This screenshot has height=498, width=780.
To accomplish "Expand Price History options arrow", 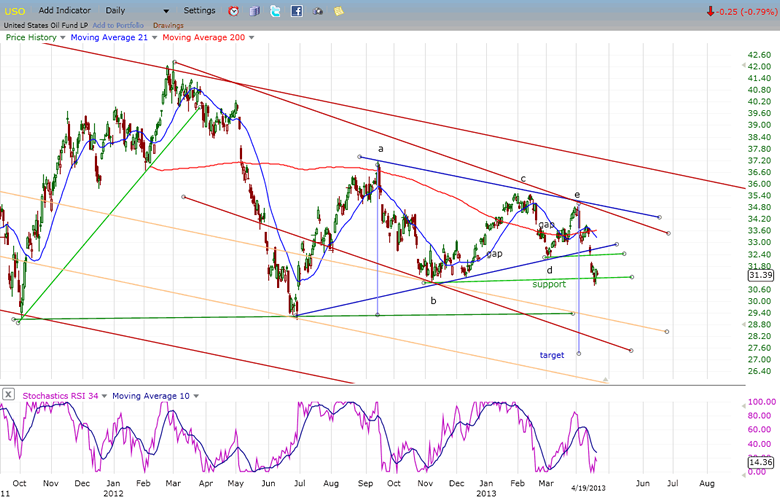I will (x=64, y=37).
